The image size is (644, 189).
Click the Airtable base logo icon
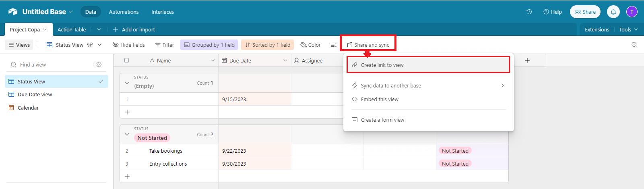coord(13,12)
